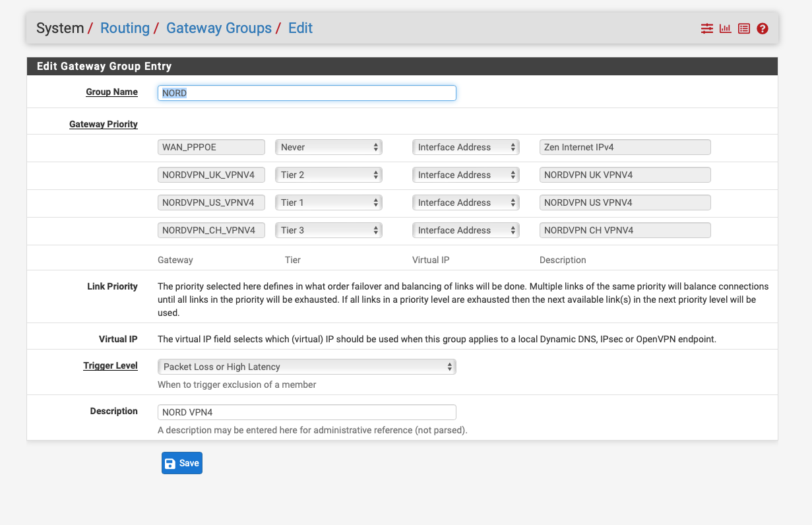Click the System breadcrumb text
This screenshot has width=812, height=525.
tap(60, 28)
